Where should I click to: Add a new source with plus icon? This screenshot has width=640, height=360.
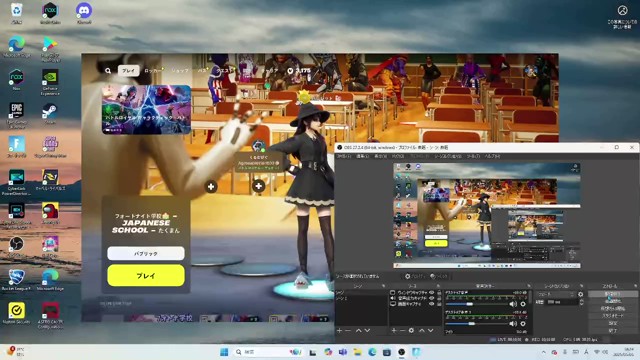(394, 330)
